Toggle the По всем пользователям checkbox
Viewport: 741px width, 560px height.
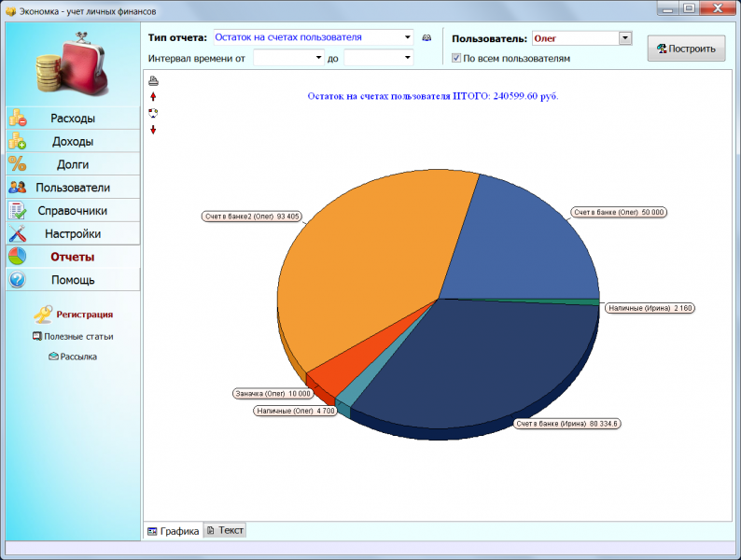456,58
